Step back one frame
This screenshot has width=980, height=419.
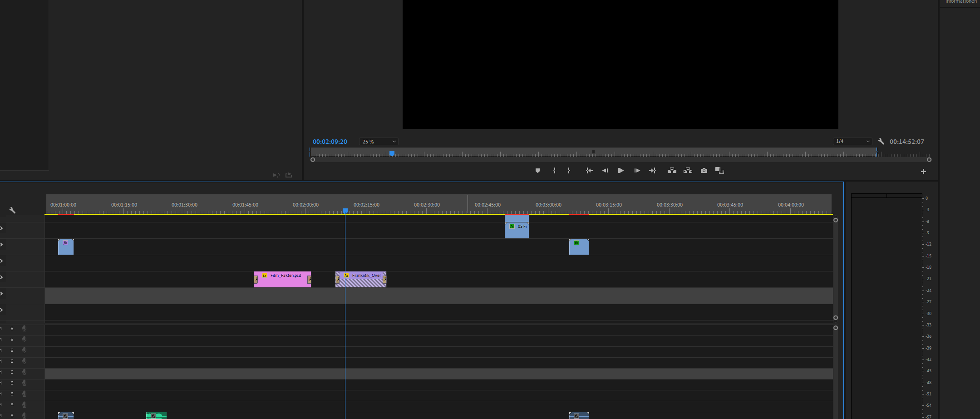(605, 171)
